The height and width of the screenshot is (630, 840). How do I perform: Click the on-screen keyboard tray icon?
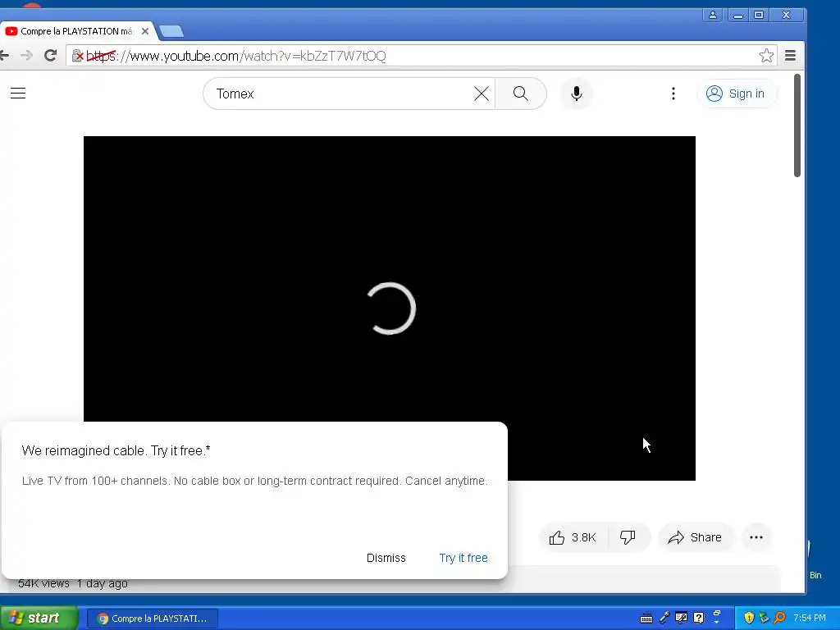[x=646, y=619]
